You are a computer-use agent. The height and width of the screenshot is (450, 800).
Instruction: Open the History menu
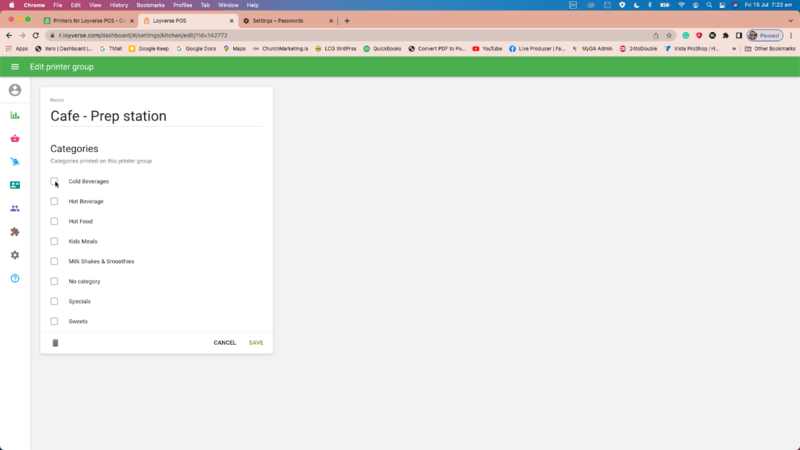click(x=119, y=5)
